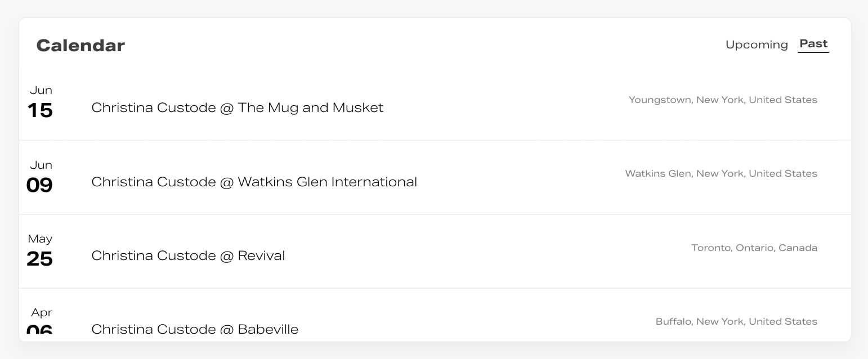Click the Apr month label
The image size is (868, 359).
coord(42,312)
